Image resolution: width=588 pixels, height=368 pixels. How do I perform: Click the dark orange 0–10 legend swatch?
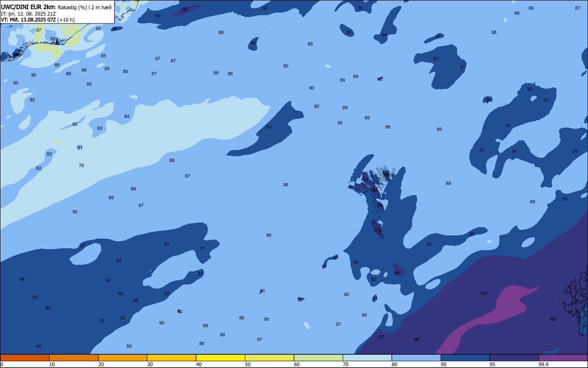25,357
